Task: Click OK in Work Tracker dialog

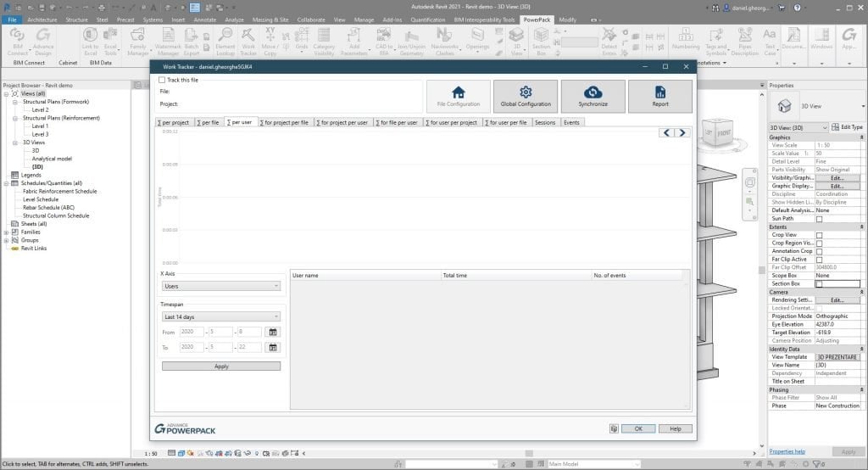Action: 638,428
